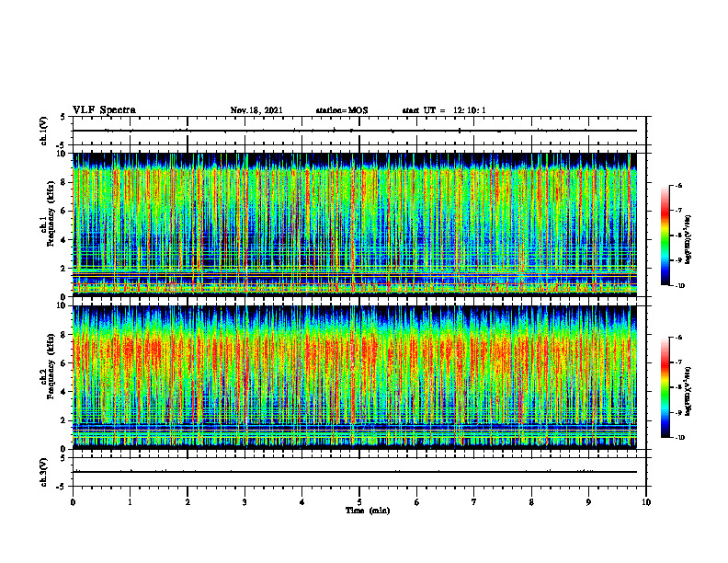
Task: Click time axis tick label "9"
Action: tap(588, 502)
